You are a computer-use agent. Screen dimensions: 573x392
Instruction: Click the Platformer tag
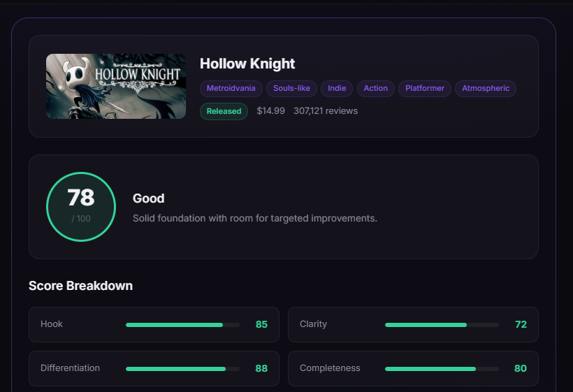tap(425, 89)
